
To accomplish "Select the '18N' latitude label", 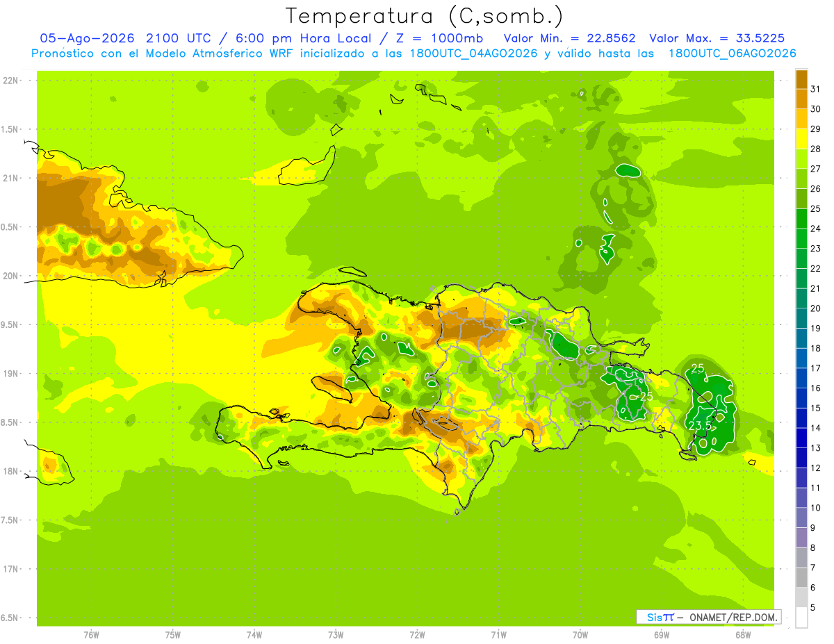I will (10, 471).
